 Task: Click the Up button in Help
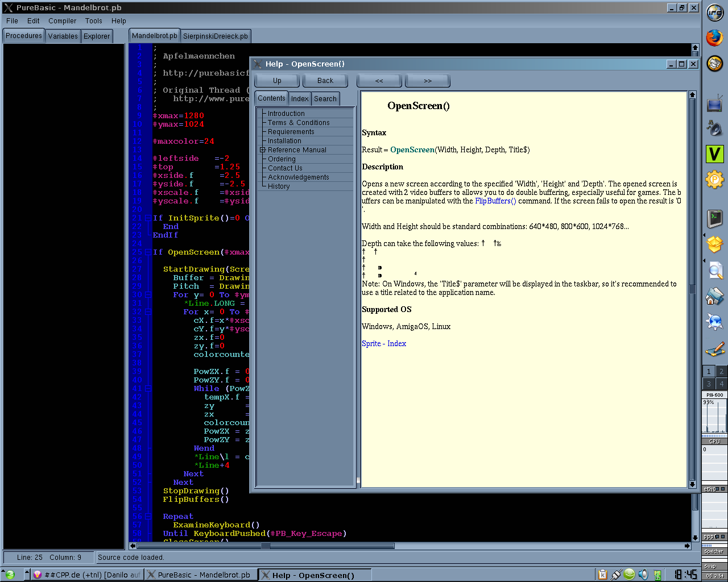pyautogui.click(x=277, y=81)
